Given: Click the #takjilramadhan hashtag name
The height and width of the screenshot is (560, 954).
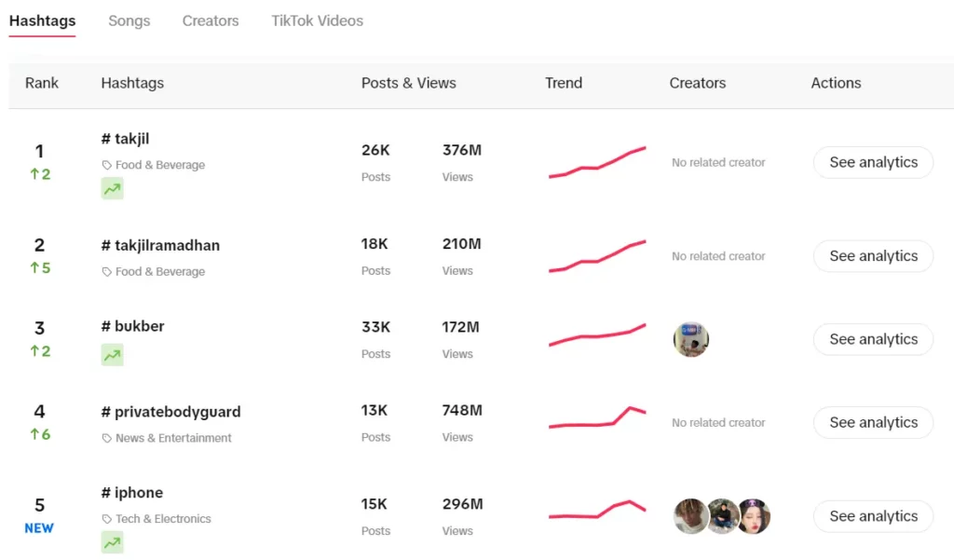Looking at the screenshot, I should [160, 245].
